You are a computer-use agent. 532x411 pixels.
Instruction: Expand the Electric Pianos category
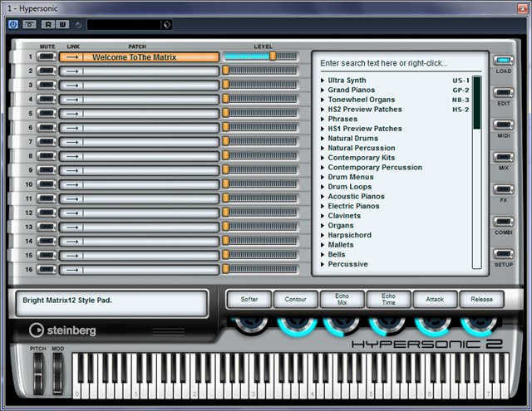tap(323, 206)
